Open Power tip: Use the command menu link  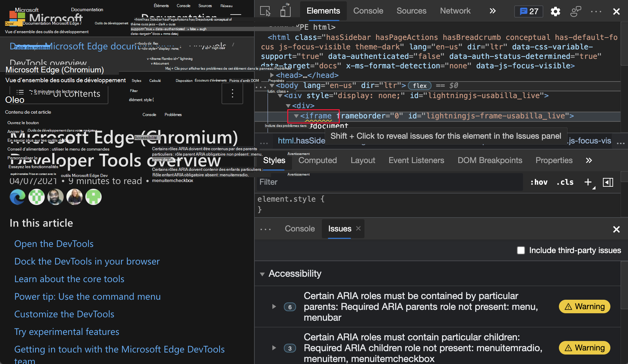point(87,297)
